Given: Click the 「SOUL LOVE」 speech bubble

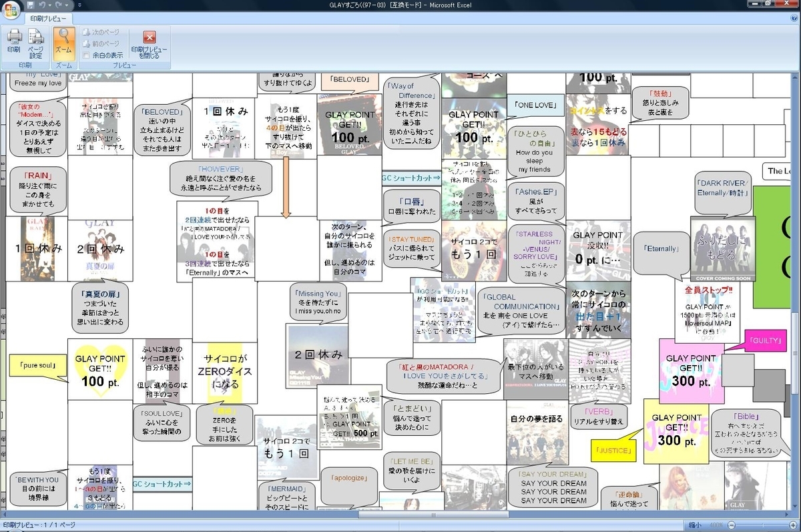Looking at the screenshot, I should (162, 422).
